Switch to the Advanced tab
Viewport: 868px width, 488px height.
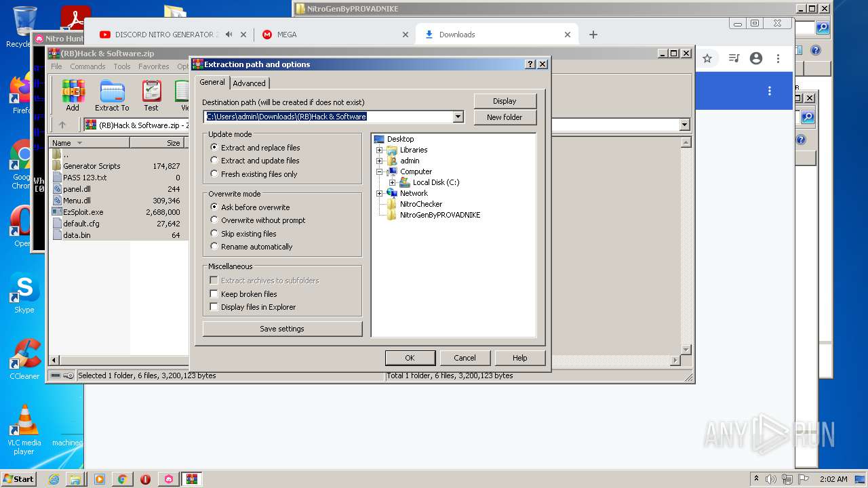coord(250,83)
